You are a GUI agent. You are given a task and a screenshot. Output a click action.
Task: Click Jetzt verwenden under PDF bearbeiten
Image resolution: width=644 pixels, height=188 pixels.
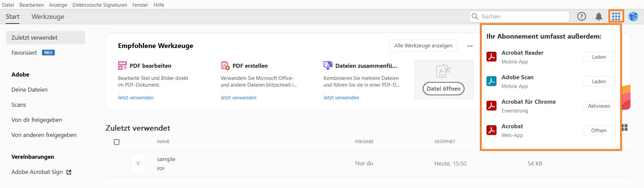(136, 98)
